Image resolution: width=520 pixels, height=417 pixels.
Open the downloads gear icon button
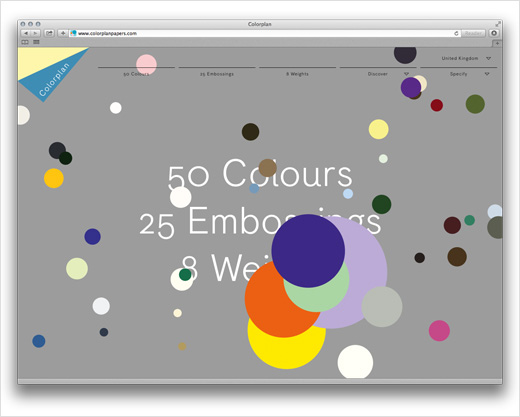coord(494,33)
